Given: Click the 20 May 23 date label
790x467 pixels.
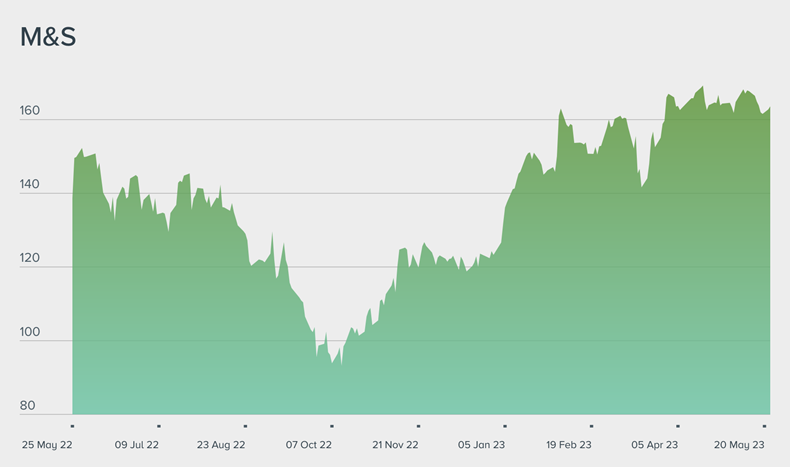Looking at the screenshot, I should [x=741, y=444].
